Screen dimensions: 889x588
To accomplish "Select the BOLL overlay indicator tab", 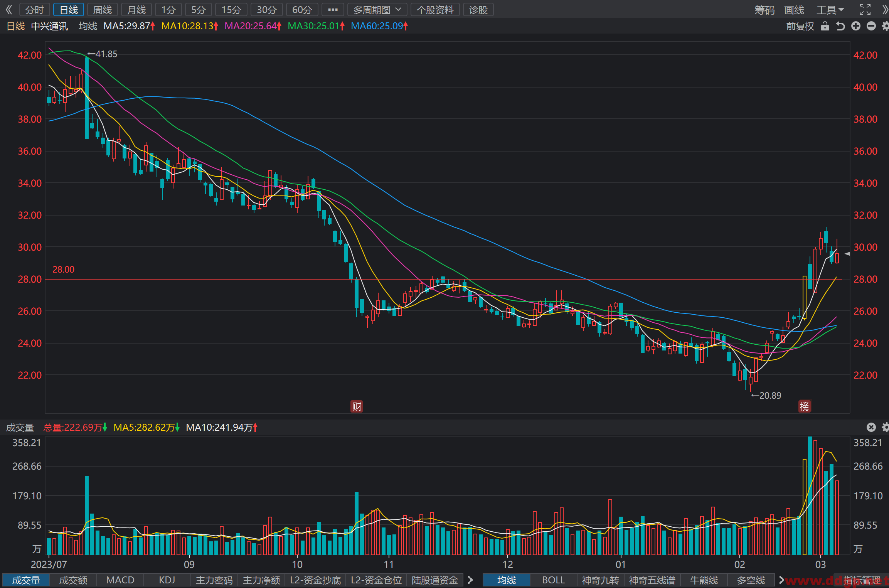I will click(553, 580).
